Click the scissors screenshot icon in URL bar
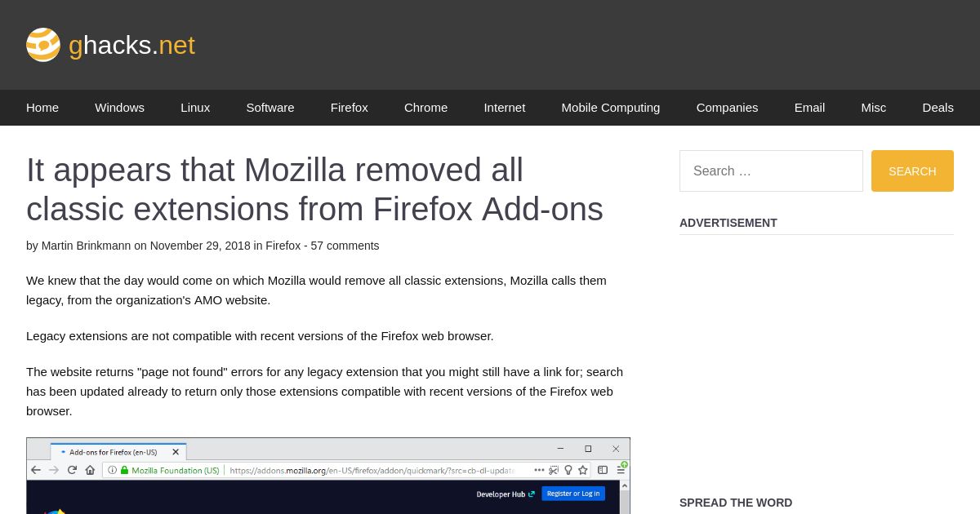 pyautogui.click(x=554, y=470)
